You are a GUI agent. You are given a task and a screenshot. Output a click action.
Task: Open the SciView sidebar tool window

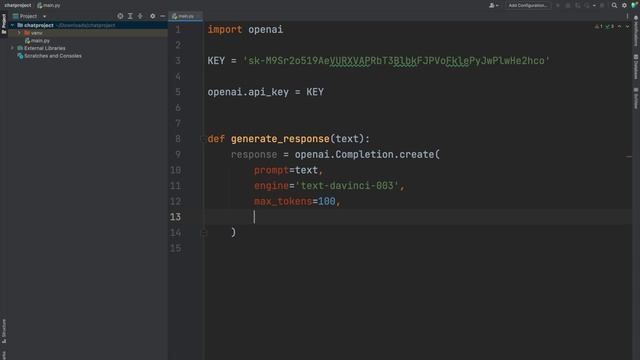[636, 98]
